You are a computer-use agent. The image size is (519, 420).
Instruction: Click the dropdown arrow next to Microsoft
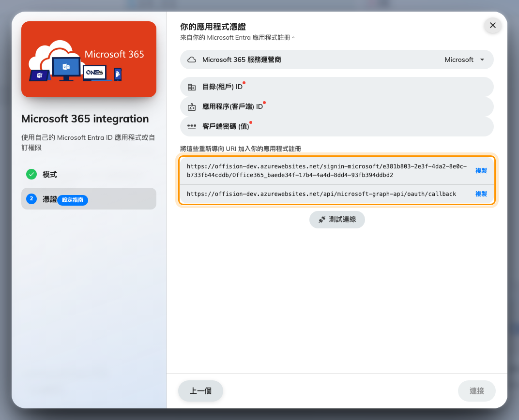tap(482, 60)
